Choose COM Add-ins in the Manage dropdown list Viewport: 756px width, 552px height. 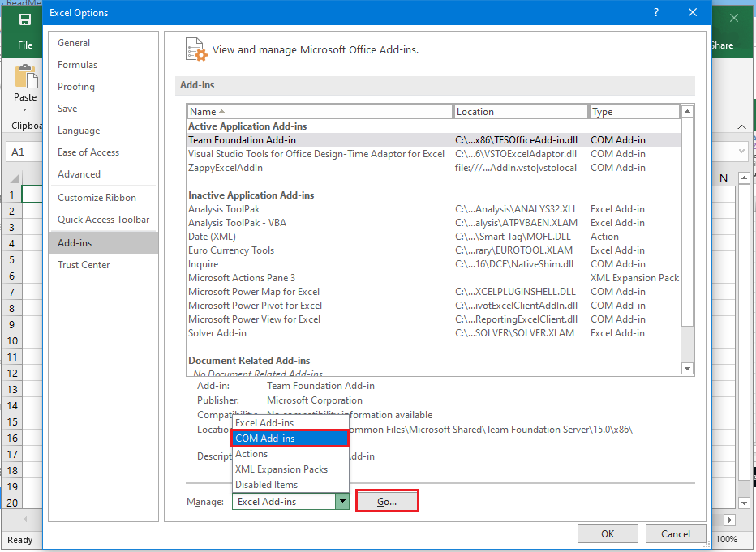[x=290, y=439]
